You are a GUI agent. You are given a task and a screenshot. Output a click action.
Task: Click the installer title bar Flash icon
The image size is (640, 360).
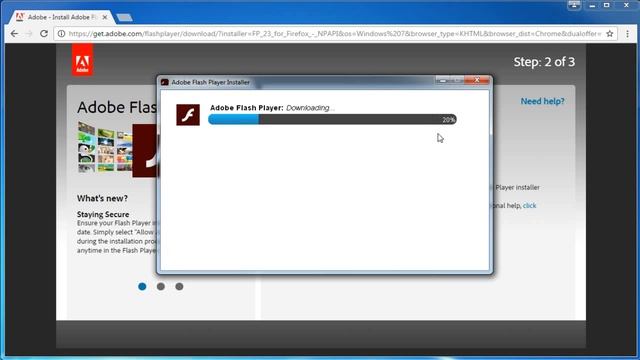click(165, 82)
